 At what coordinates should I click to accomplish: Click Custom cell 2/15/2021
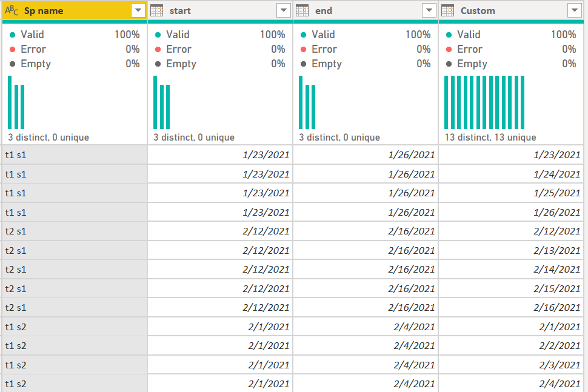[x=511, y=289]
